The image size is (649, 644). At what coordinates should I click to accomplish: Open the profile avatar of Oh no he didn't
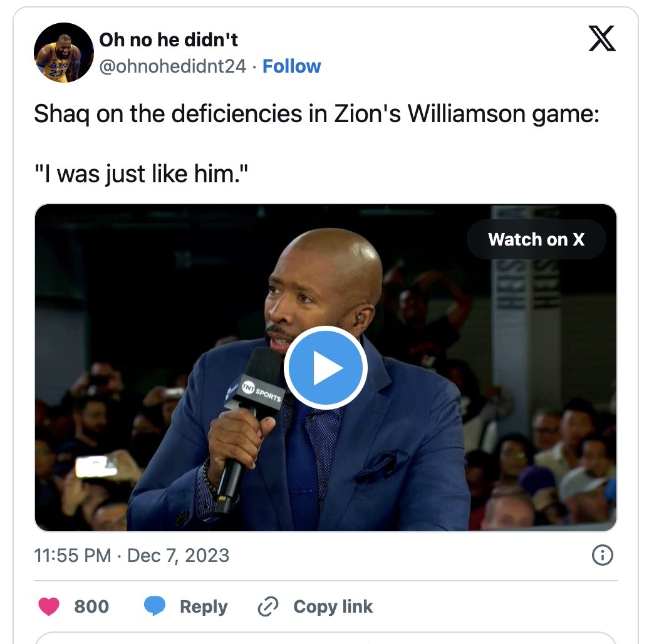click(64, 53)
